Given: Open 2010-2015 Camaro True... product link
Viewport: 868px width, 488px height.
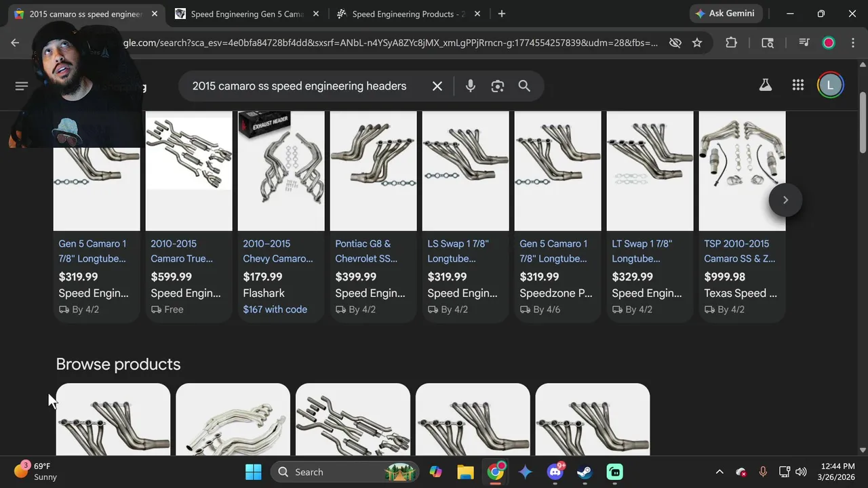Looking at the screenshot, I should (x=182, y=251).
